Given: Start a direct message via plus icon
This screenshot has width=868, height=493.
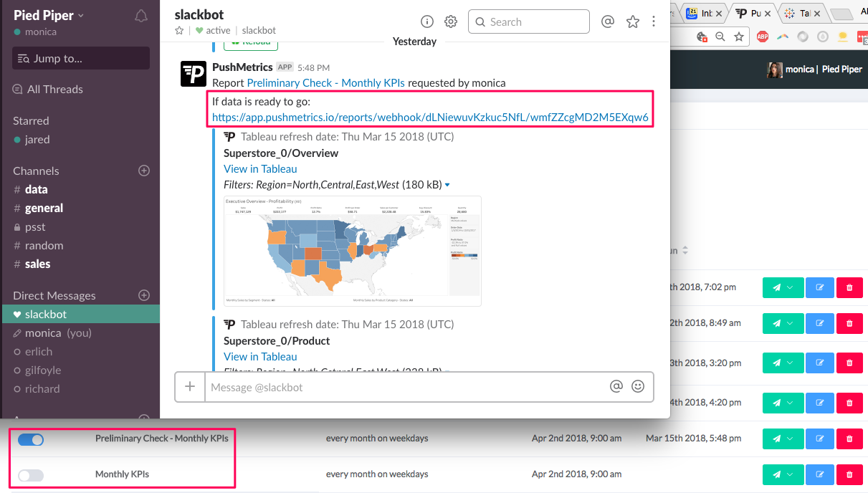Looking at the screenshot, I should coord(144,295).
